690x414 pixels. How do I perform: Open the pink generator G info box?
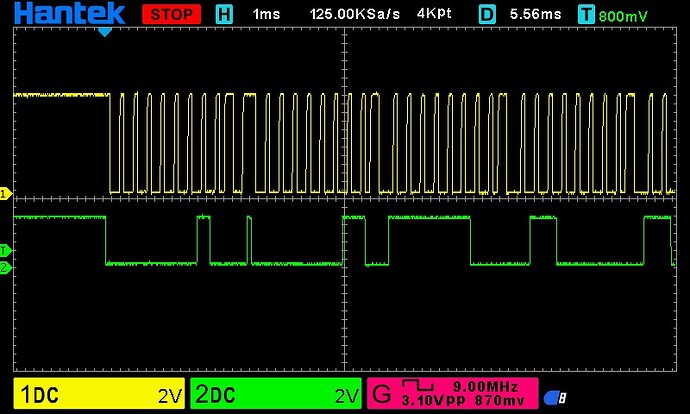click(453, 393)
